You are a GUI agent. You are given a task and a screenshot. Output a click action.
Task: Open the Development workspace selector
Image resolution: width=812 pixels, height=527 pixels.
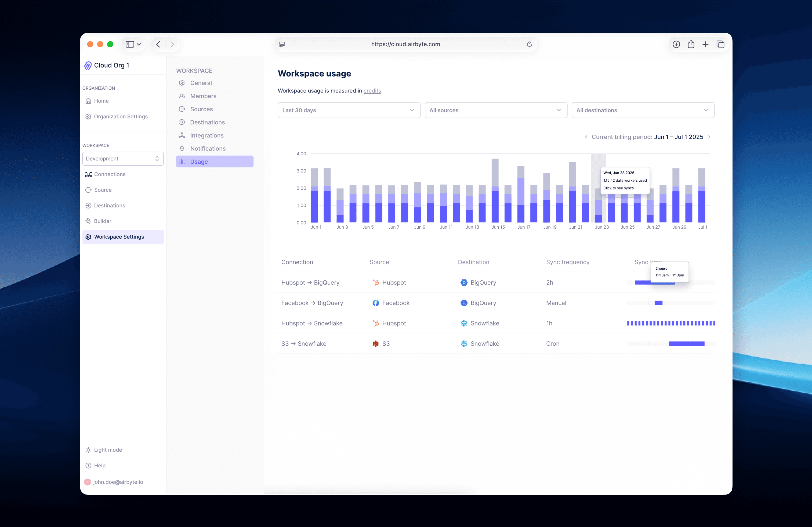tap(123, 159)
